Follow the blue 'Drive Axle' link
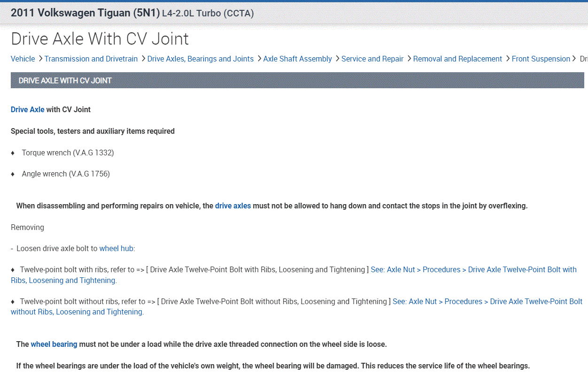This screenshot has width=588, height=375. click(28, 109)
